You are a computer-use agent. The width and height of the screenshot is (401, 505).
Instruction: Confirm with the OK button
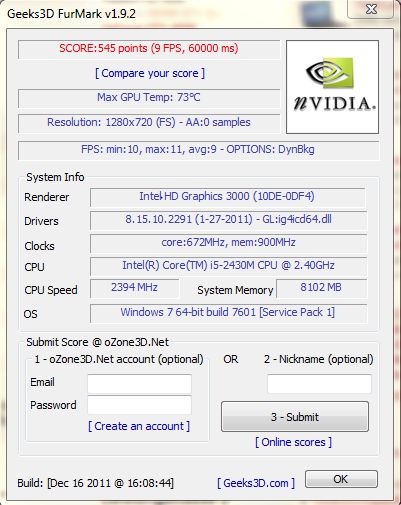point(341,479)
